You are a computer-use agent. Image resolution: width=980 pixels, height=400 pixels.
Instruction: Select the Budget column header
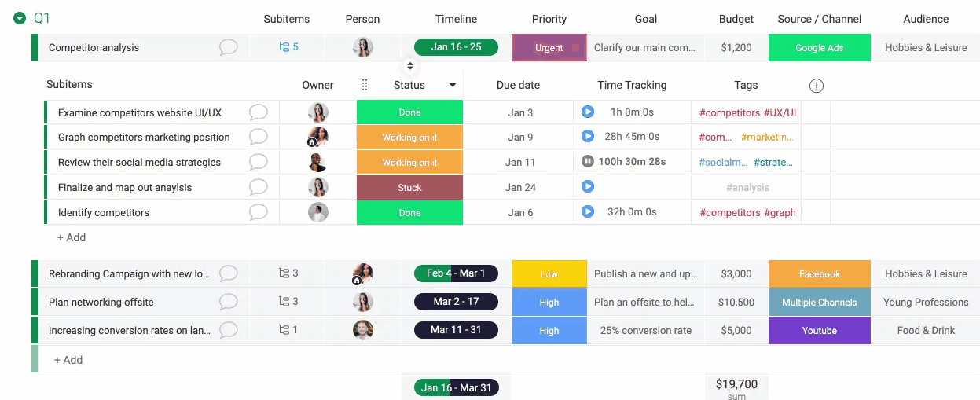pyautogui.click(x=736, y=19)
